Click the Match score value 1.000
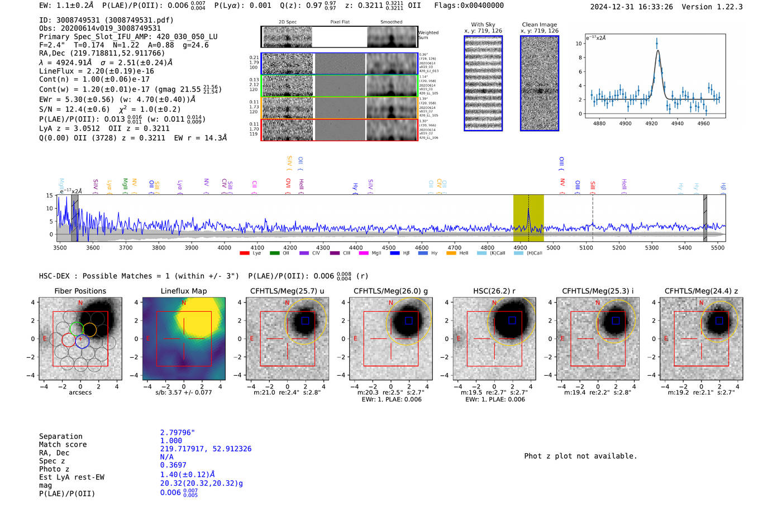This screenshot has width=782, height=532. (171, 440)
